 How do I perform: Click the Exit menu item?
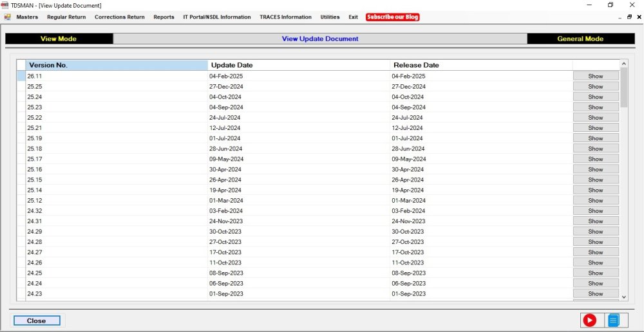click(353, 17)
